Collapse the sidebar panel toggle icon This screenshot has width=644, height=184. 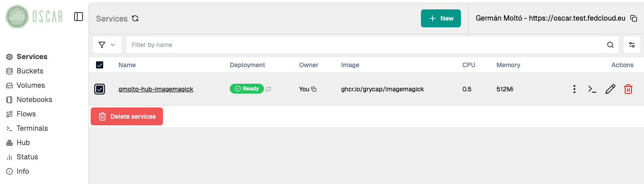79,17
